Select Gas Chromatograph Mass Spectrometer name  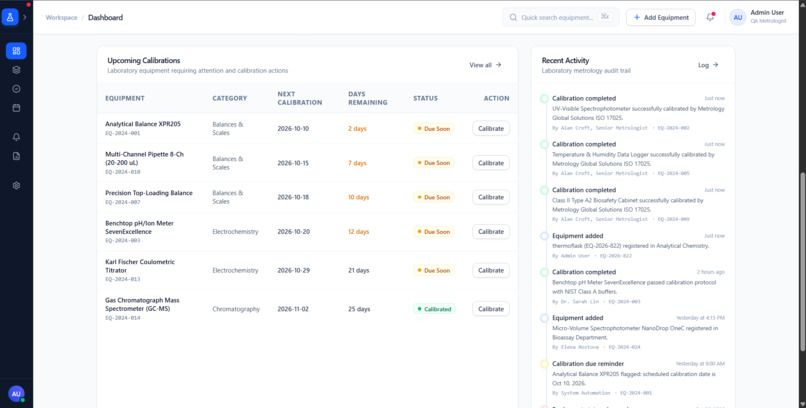[141, 304]
